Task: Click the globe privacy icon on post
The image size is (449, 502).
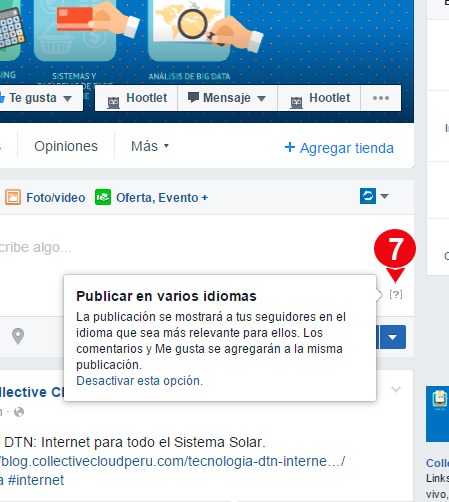Action: tap(19, 412)
